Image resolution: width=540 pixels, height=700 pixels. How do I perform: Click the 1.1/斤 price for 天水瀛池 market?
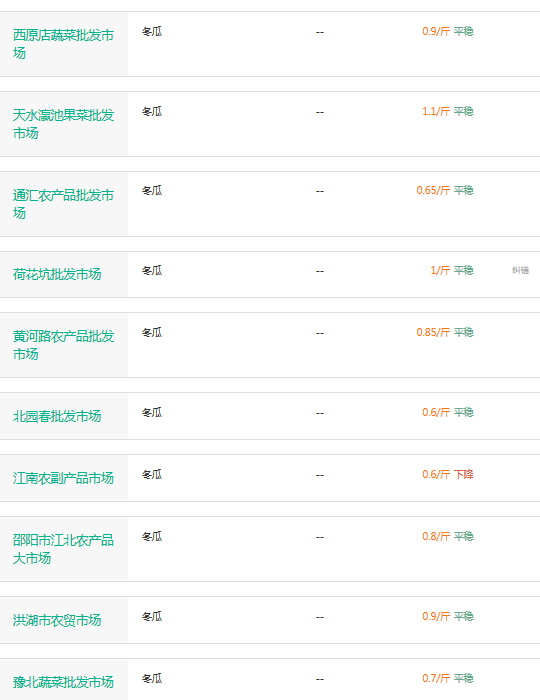pyautogui.click(x=436, y=111)
